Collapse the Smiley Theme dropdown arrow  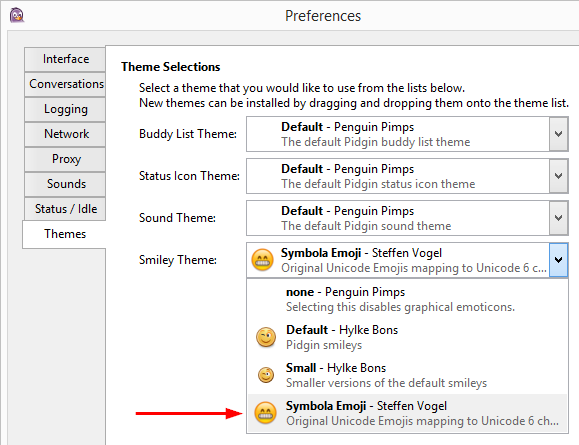click(558, 260)
